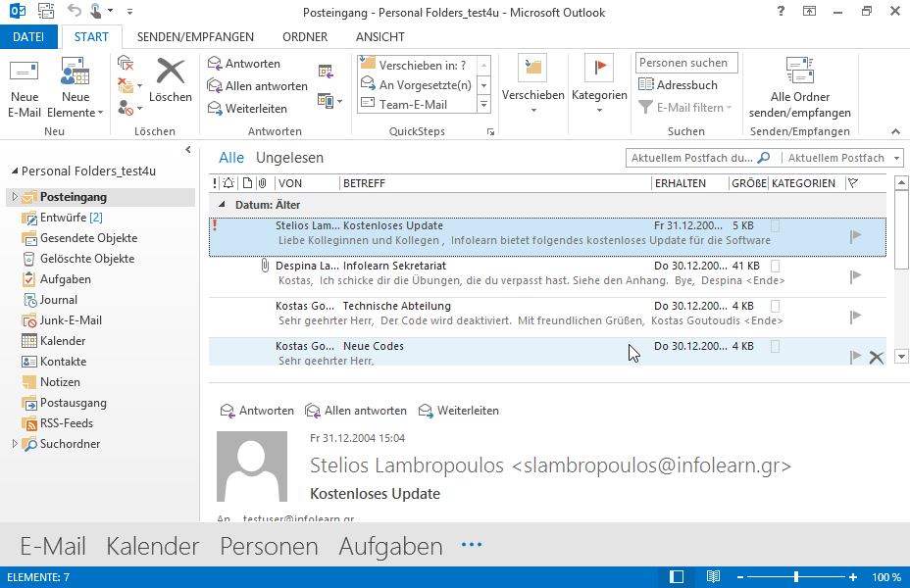910x588 pixels.
Task: Toggle category box of Neue Codes
Action: click(x=775, y=346)
